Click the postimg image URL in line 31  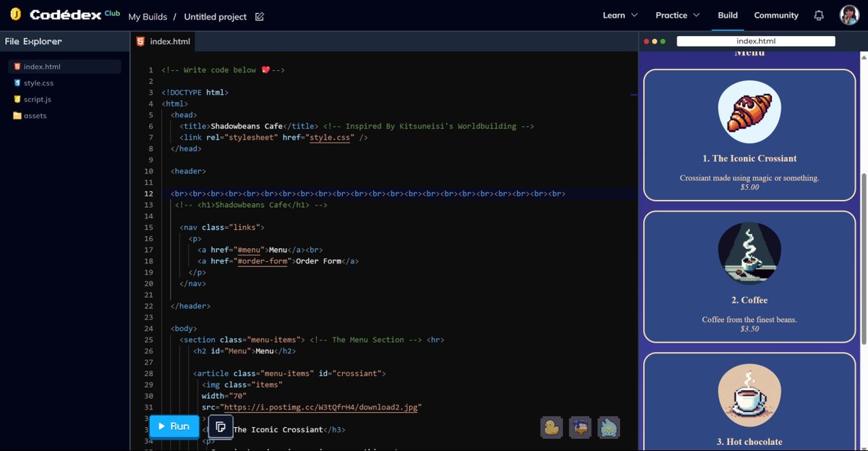tap(320, 408)
